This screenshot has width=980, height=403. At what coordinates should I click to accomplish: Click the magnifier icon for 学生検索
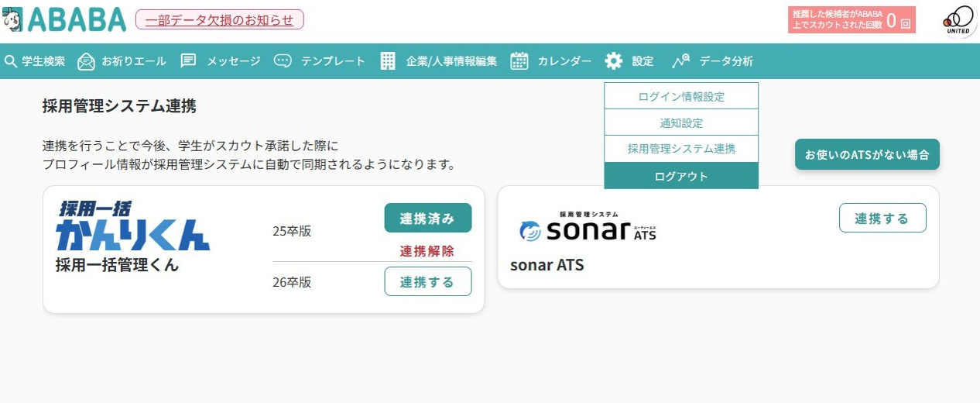(11, 61)
